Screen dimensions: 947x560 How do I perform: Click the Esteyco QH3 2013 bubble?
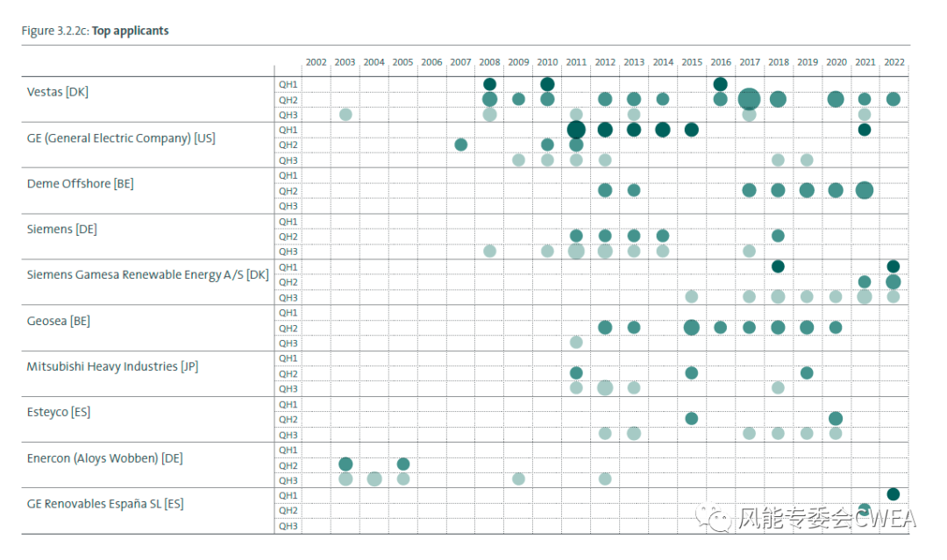pos(634,433)
